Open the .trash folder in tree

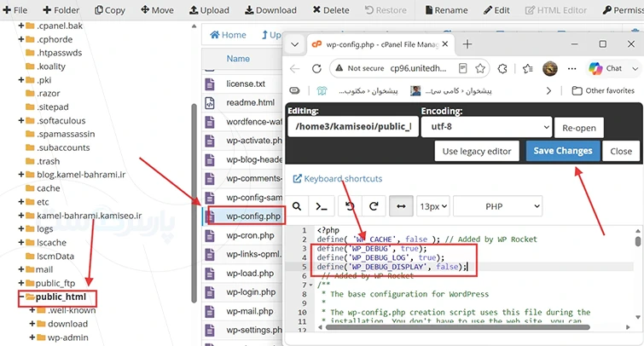click(x=48, y=161)
